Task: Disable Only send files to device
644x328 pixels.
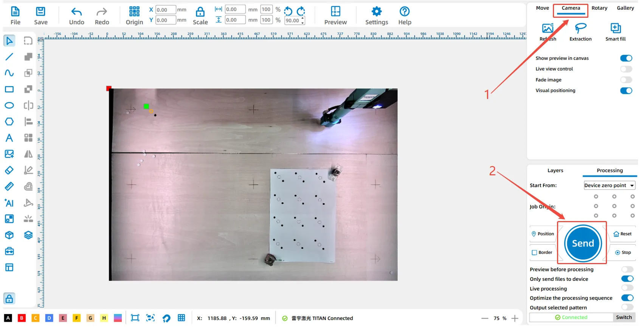Action: tap(627, 279)
